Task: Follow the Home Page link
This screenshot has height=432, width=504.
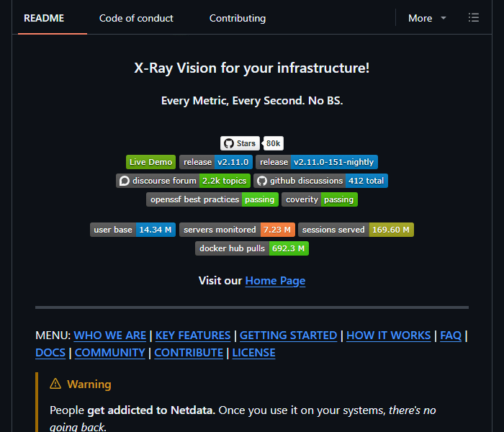Action: pos(275,281)
